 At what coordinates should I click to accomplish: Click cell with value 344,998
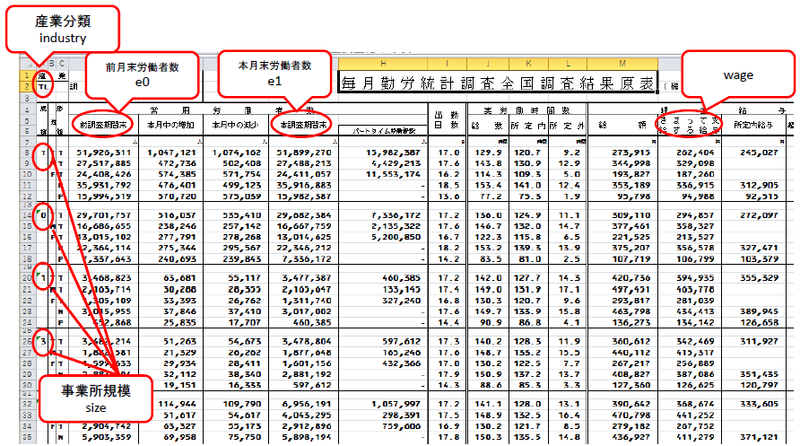click(631, 163)
